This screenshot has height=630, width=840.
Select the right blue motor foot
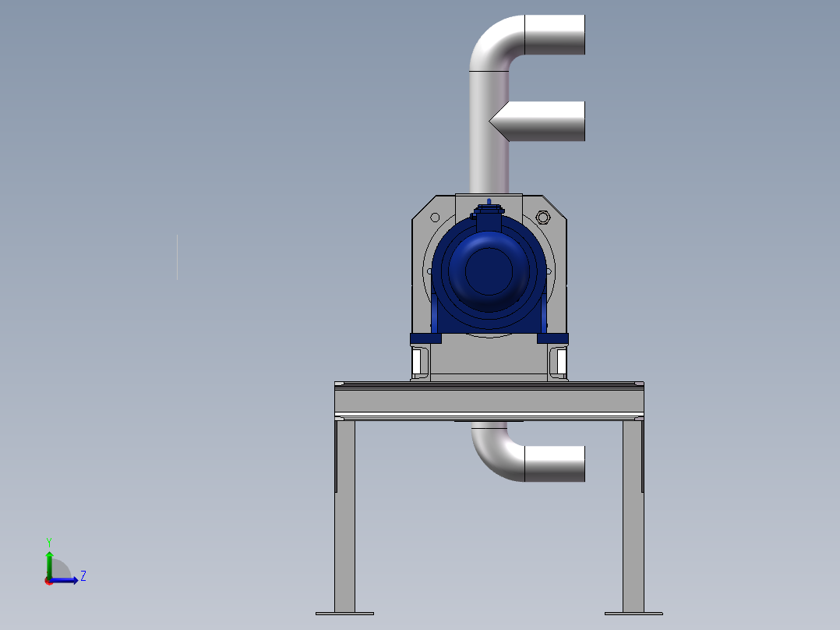[x=552, y=338]
